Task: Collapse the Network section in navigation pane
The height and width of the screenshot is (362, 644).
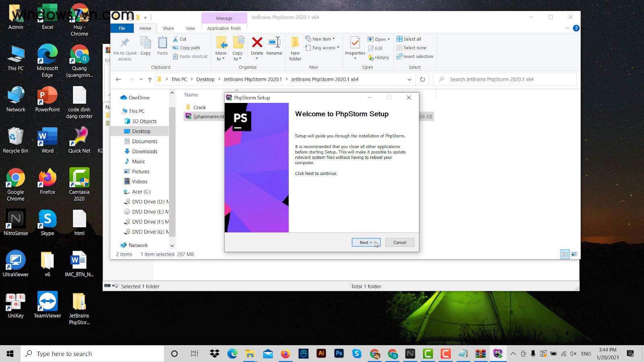Action: (x=119, y=245)
